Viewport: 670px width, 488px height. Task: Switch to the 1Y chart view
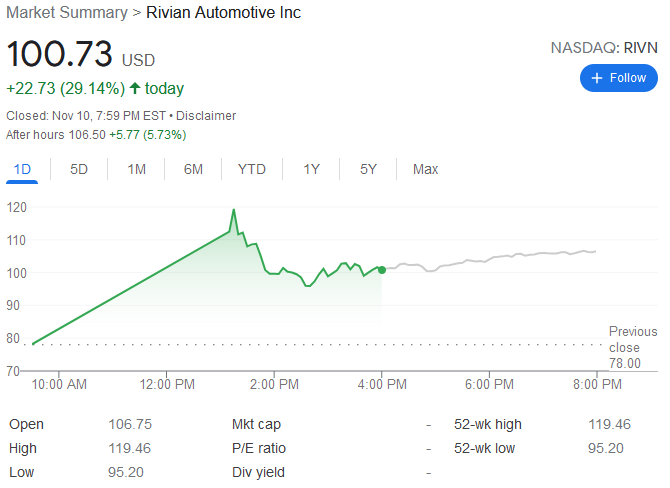(x=311, y=169)
